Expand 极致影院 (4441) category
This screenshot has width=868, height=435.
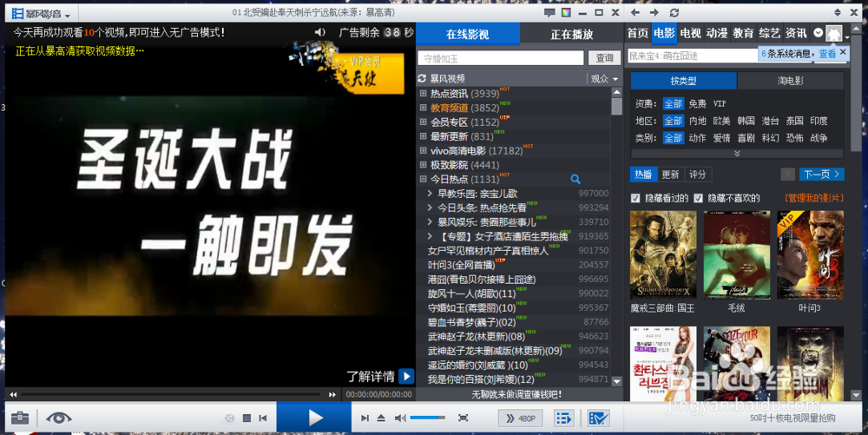424,165
